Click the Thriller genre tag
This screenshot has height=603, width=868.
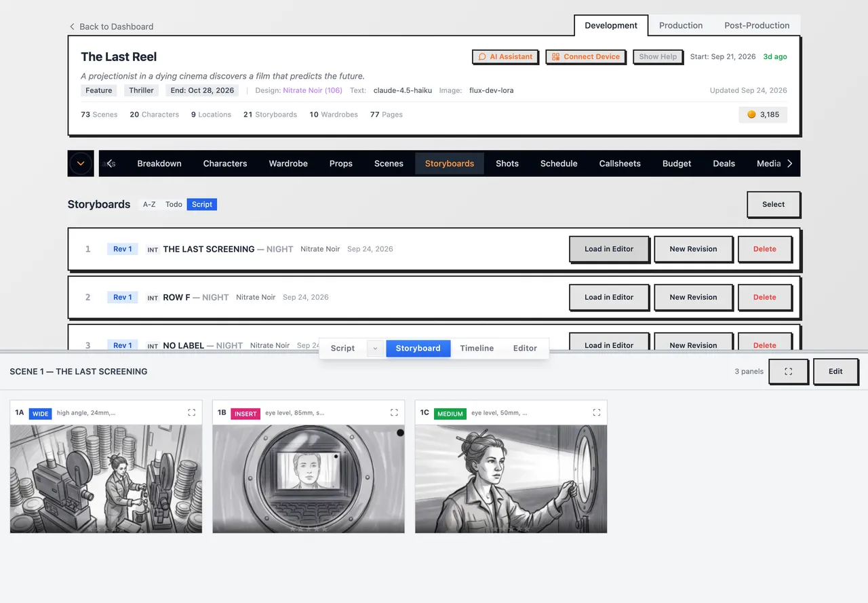click(142, 90)
